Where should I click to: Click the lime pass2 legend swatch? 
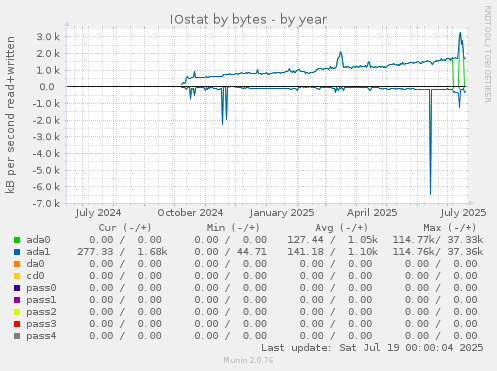click(17, 312)
